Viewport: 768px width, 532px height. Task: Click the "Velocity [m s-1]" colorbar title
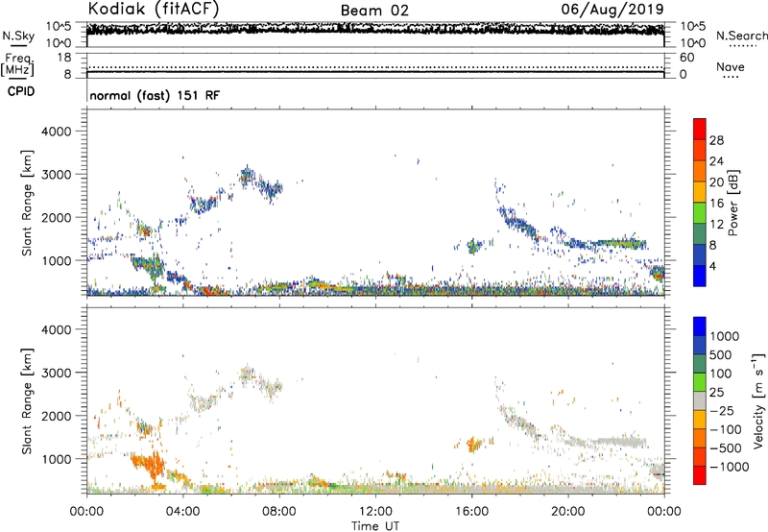tap(758, 400)
